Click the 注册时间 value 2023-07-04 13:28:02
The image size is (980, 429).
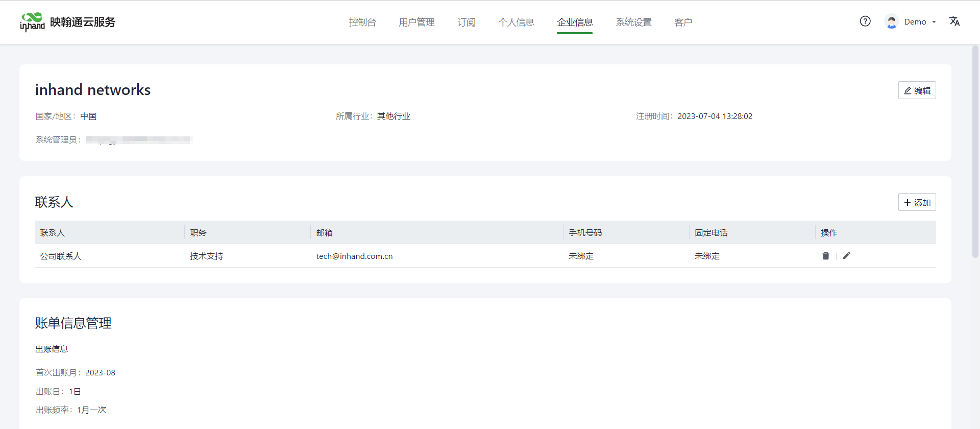(715, 116)
